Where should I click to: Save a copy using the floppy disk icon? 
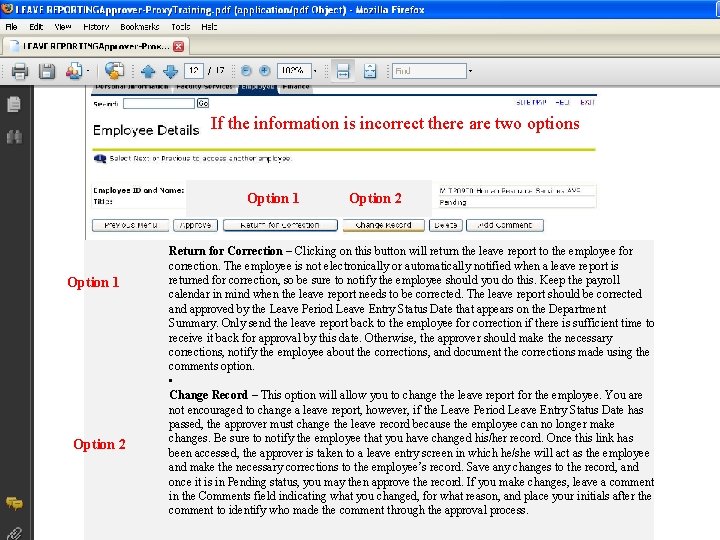pos(46,71)
